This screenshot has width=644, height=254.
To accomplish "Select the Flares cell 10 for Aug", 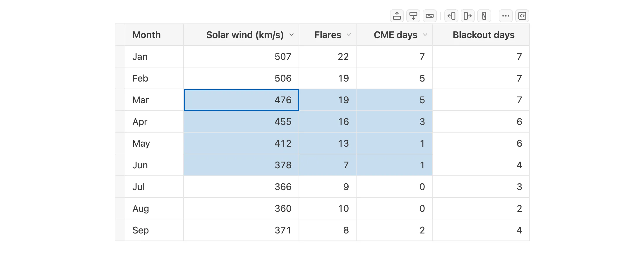I will pyautogui.click(x=328, y=209).
